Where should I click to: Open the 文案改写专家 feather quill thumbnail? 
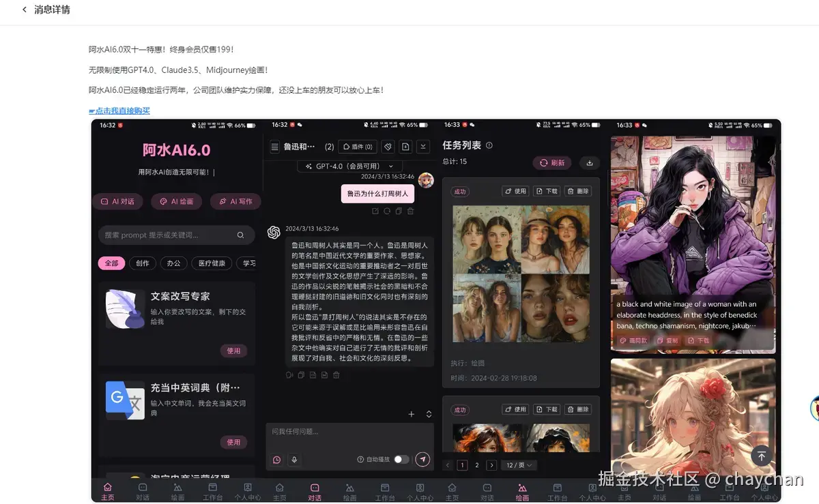pos(126,309)
